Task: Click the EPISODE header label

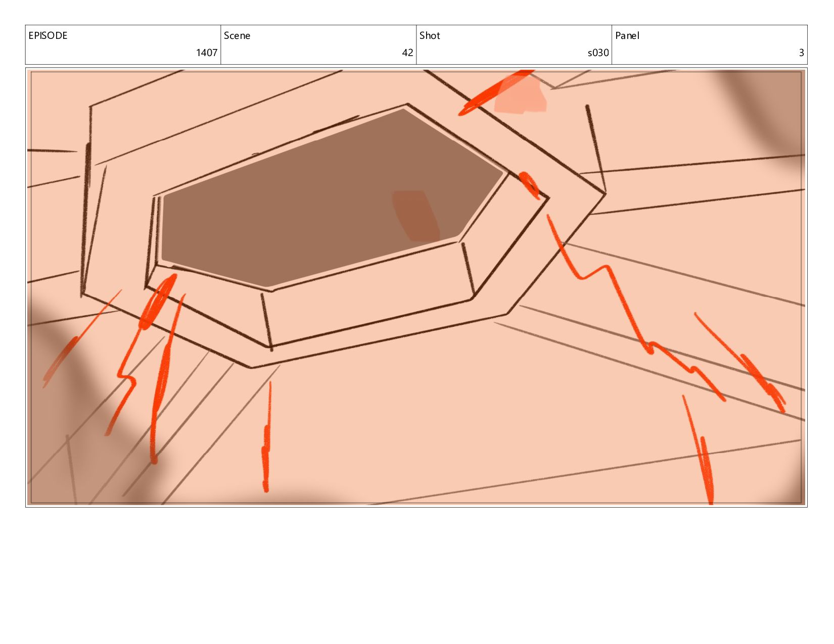Action: pos(48,36)
